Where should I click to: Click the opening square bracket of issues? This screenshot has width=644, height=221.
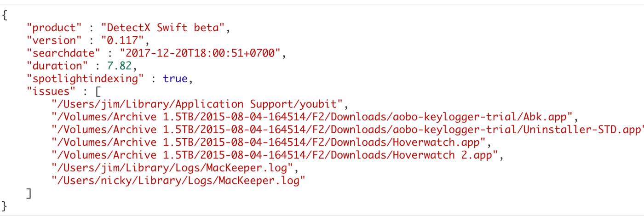[x=98, y=91]
